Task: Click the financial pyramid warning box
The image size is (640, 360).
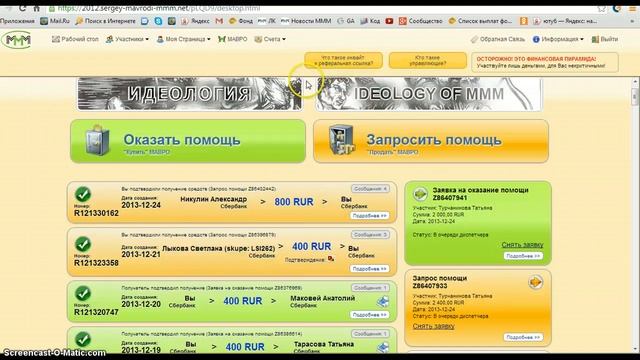Action: (x=544, y=62)
